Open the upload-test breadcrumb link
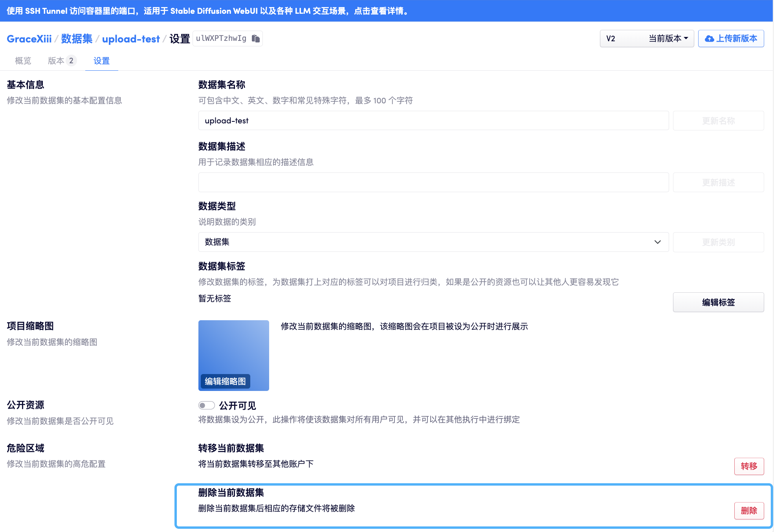The height and width of the screenshot is (532, 774). tap(131, 39)
